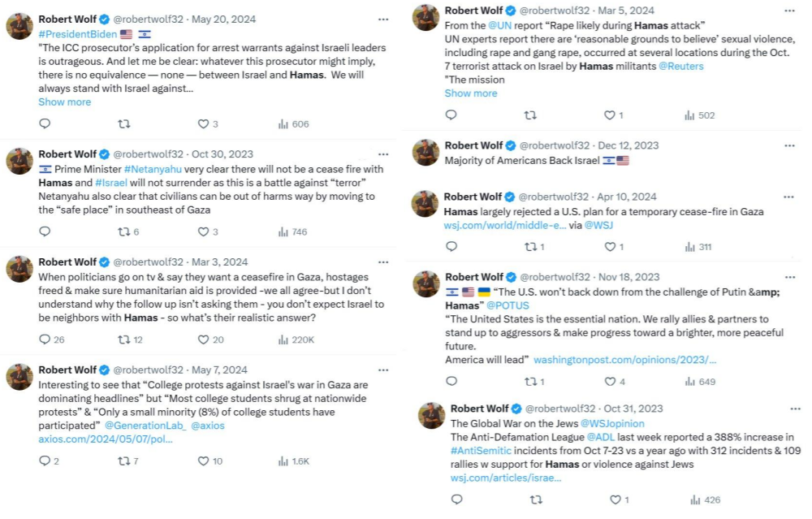Image resolution: width=812 pixels, height=519 pixels.
Task: Like the May 7, 2024 college protests tweet
Action: (204, 461)
